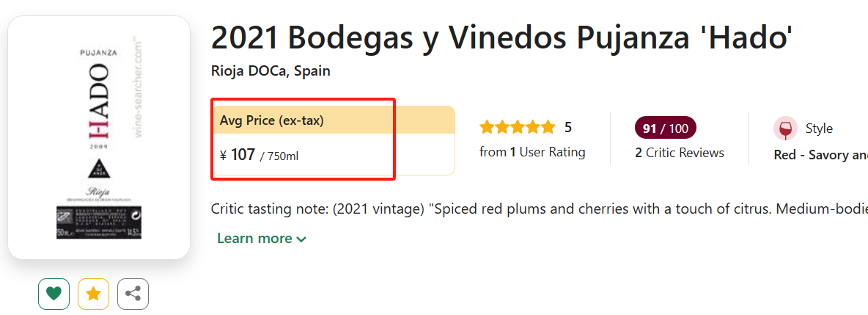
Task: Click the red wine glass Style icon
Action: 785,128
